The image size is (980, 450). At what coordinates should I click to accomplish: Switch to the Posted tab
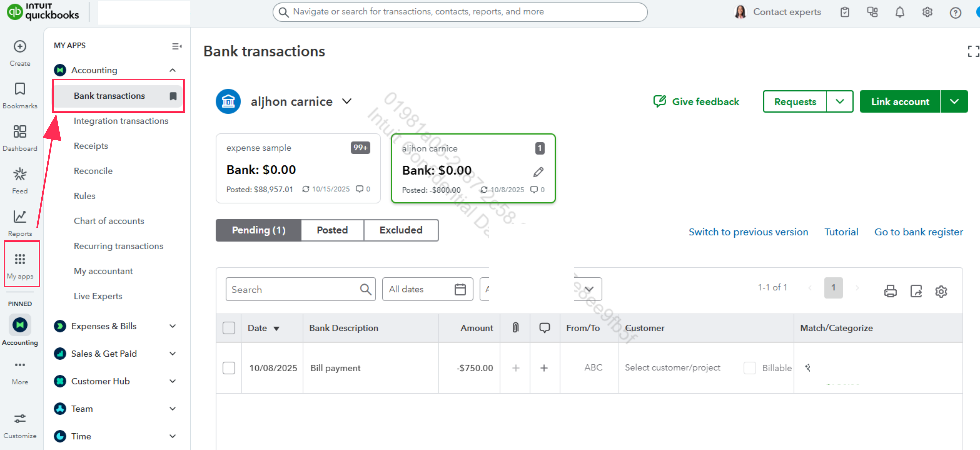(x=332, y=230)
